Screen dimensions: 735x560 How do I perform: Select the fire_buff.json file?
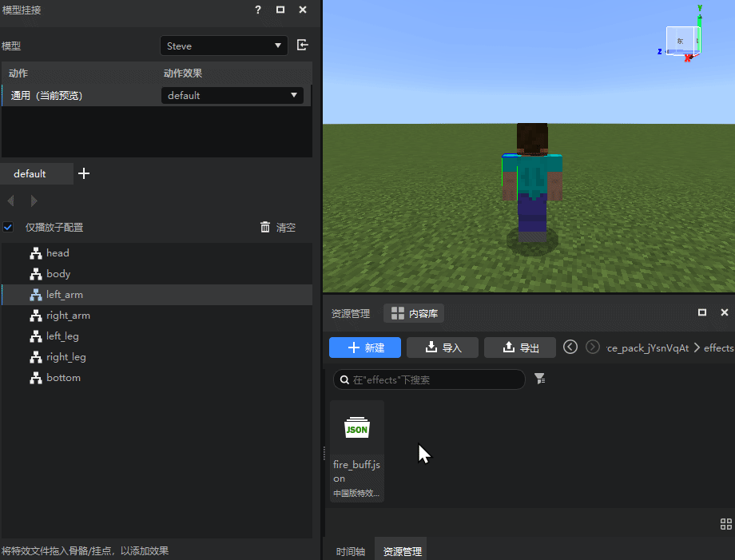point(357,451)
